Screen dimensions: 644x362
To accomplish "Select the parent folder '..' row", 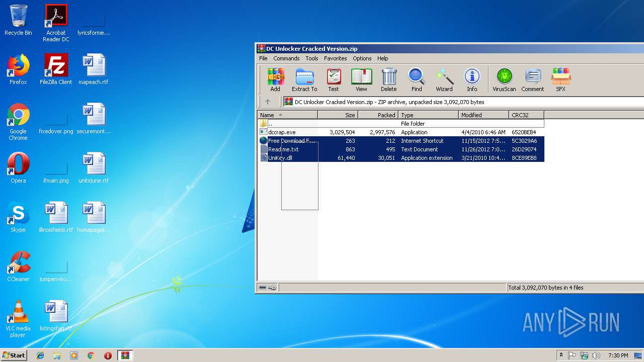I will click(401, 124).
